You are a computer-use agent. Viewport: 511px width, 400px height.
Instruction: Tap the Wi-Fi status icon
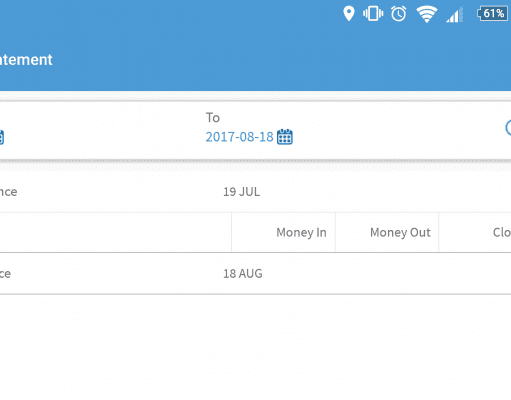tap(427, 14)
